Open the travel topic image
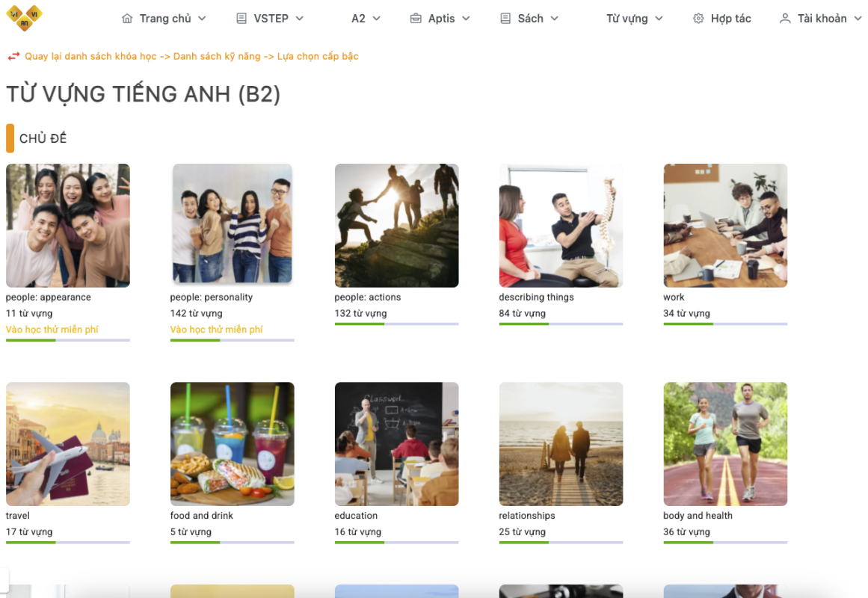Image resolution: width=868 pixels, height=598 pixels. (x=68, y=444)
